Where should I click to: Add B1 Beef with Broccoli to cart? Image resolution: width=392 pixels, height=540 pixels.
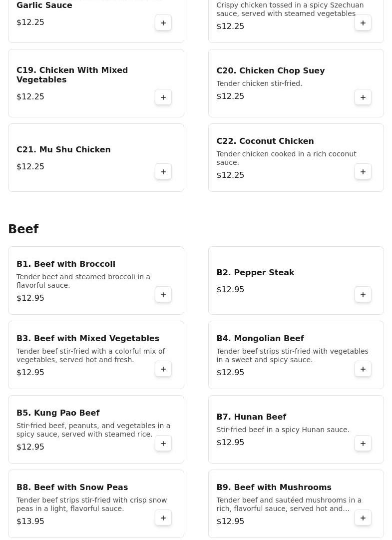pos(163,294)
